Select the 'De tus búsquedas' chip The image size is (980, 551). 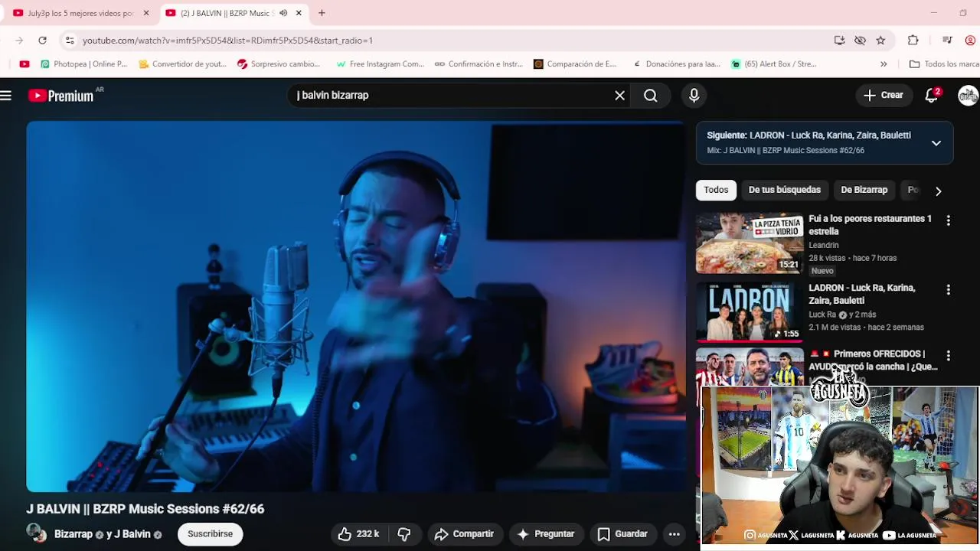click(x=784, y=190)
